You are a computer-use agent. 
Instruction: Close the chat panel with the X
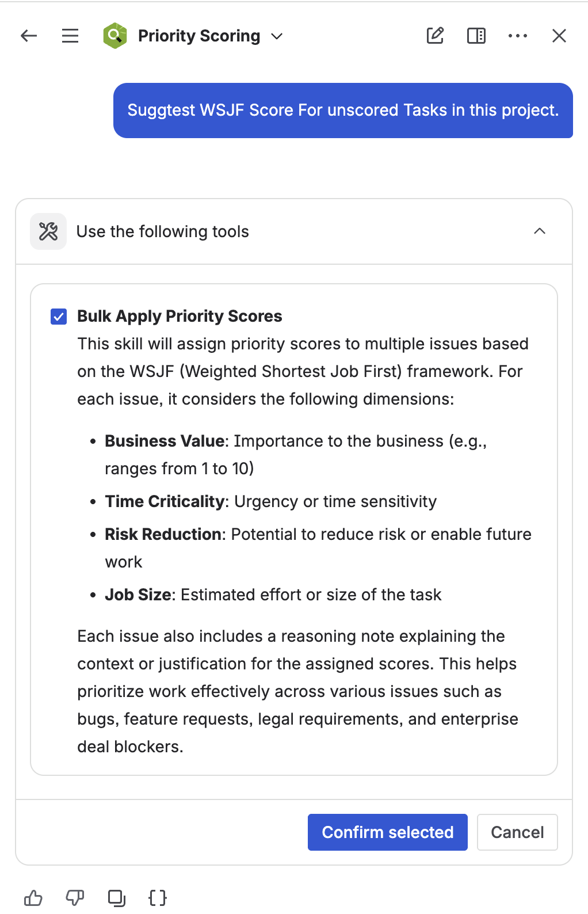coord(559,36)
